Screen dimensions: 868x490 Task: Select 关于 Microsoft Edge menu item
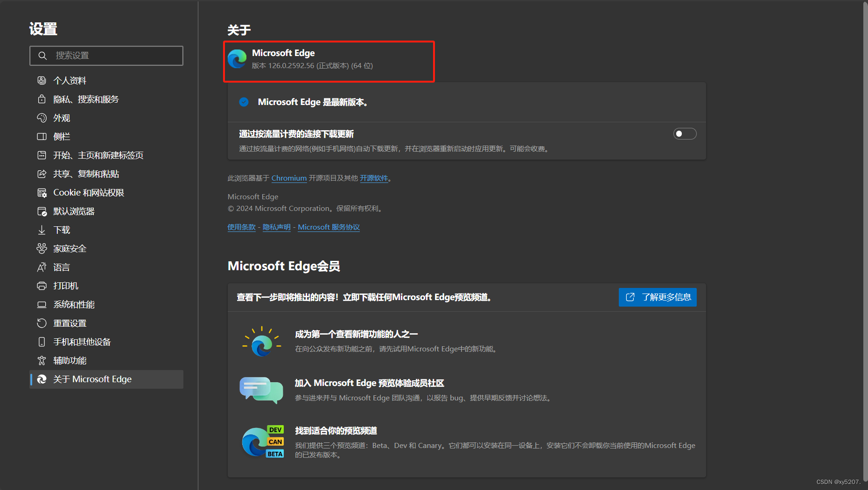106,379
